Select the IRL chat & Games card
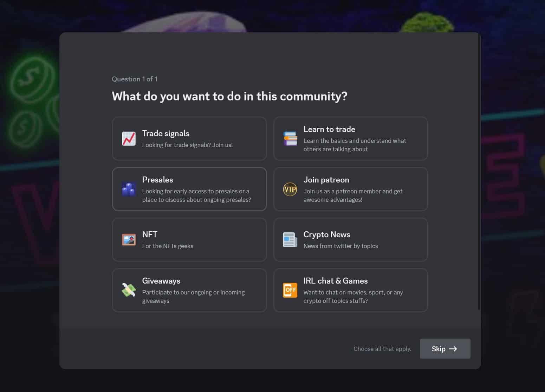This screenshot has height=392, width=545. 350,290
